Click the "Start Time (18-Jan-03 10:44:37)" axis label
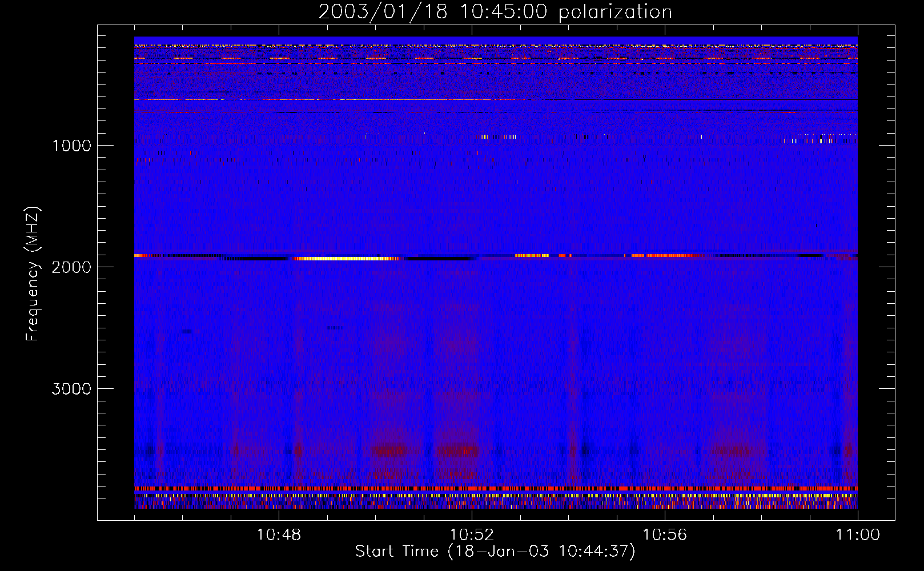 495,552
